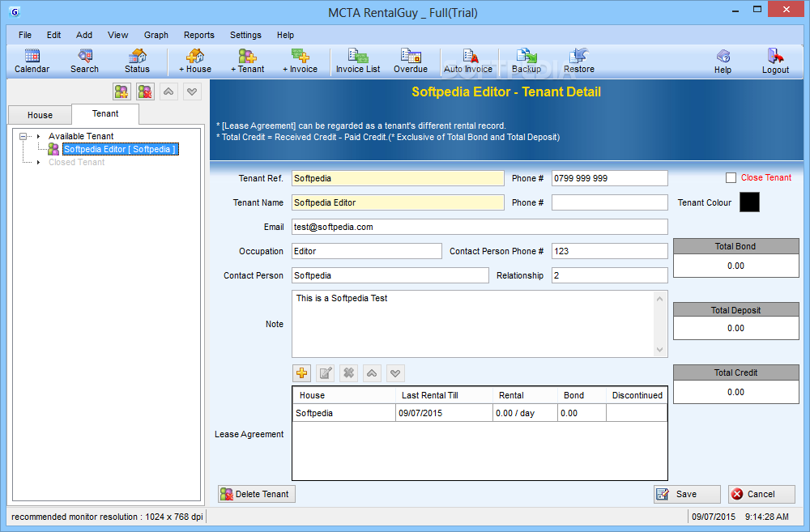Screen dimensions: 810x532
Task: Start a Backup
Action: 526,61
